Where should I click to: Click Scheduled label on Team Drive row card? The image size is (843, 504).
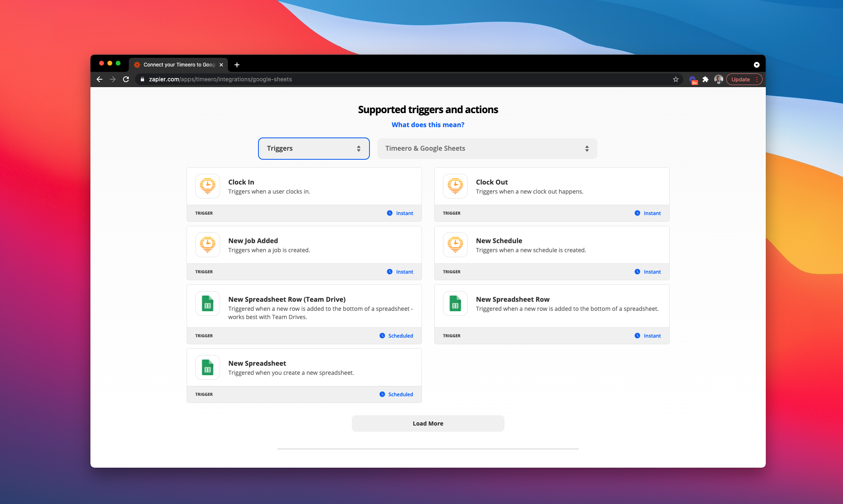click(x=400, y=336)
